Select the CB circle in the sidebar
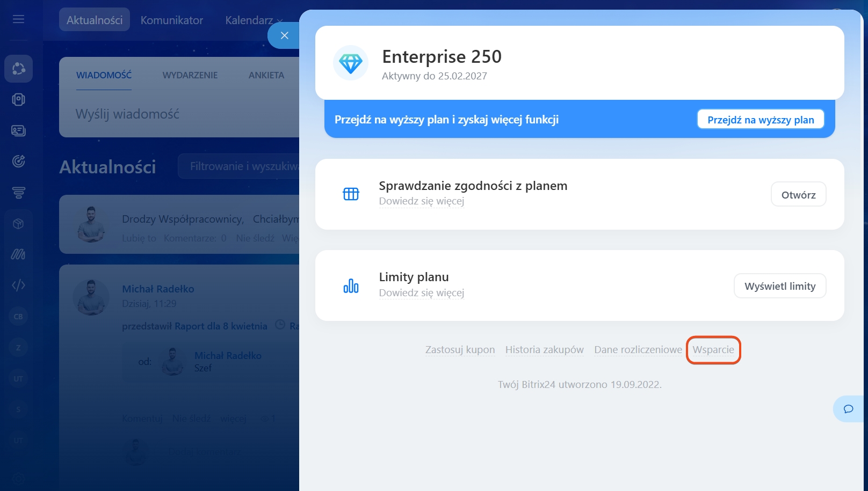The width and height of the screenshot is (868, 491). (x=18, y=317)
